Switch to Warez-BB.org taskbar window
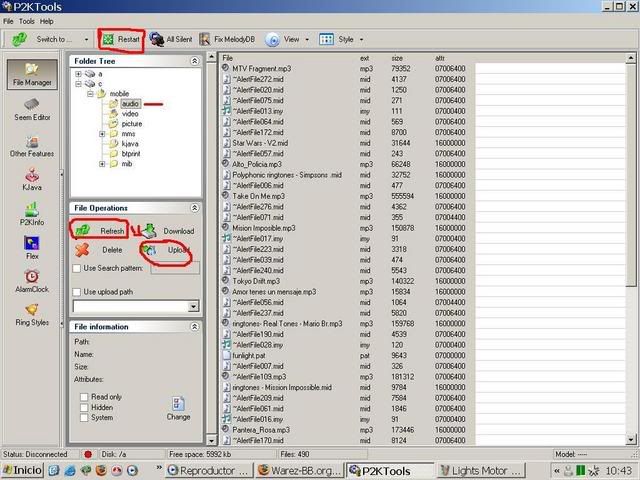 pyautogui.click(x=300, y=470)
